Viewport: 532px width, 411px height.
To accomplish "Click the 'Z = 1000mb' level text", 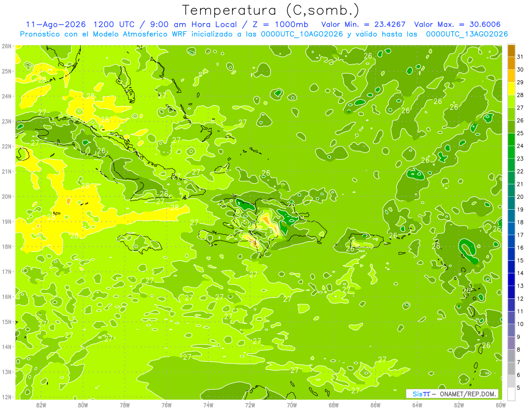I will (281, 24).
